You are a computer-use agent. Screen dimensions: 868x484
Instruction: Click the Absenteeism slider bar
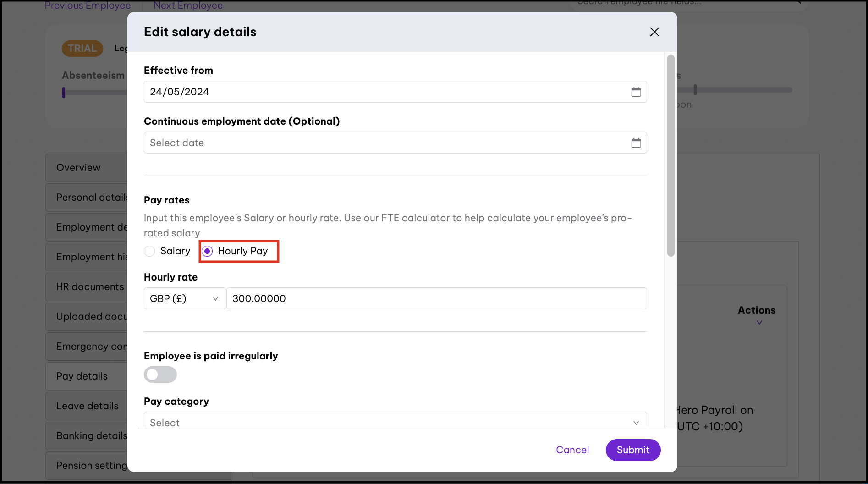pos(95,93)
